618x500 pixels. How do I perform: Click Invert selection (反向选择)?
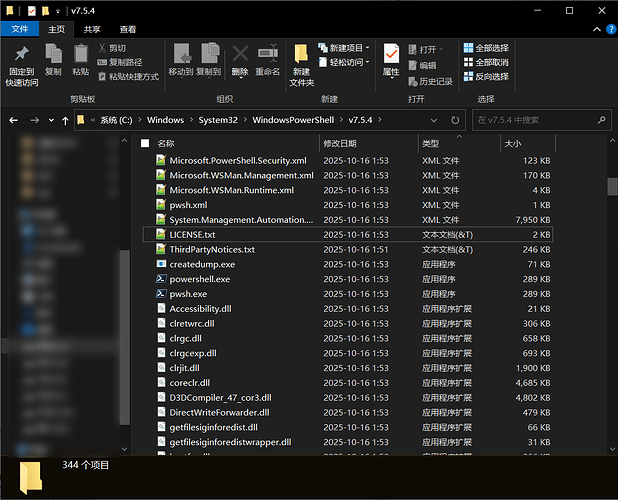pyautogui.click(x=486, y=76)
